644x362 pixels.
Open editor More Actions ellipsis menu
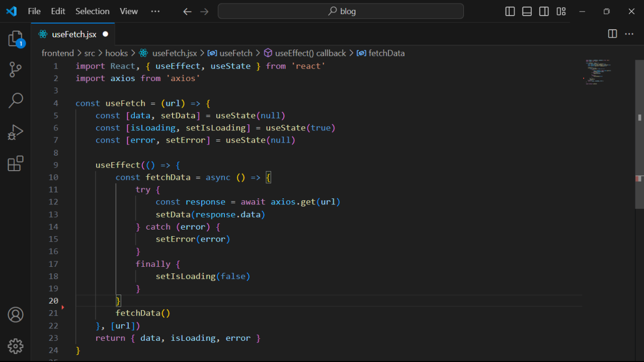click(x=629, y=34)
